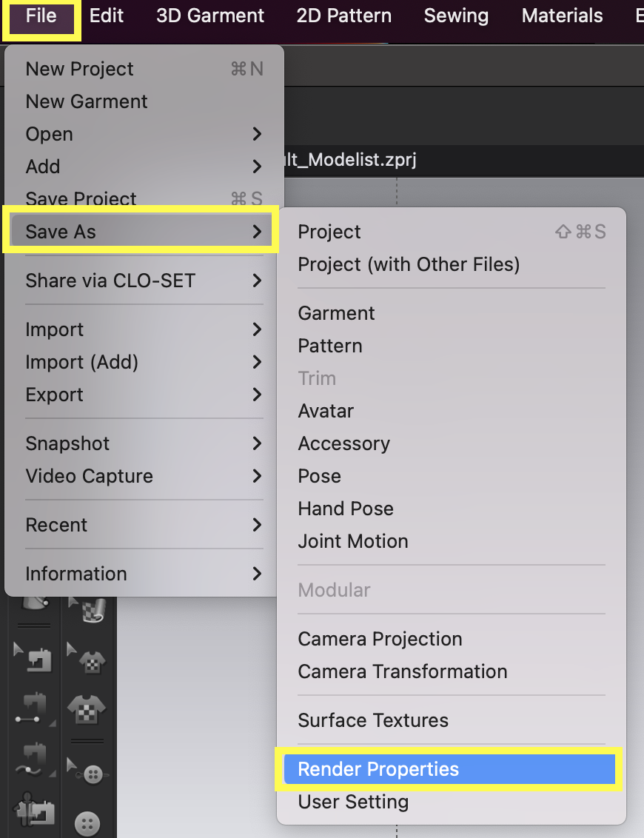Click the checkered shirt texture tool icon
Screen dimensions: 644x838
tap(87, 708)
